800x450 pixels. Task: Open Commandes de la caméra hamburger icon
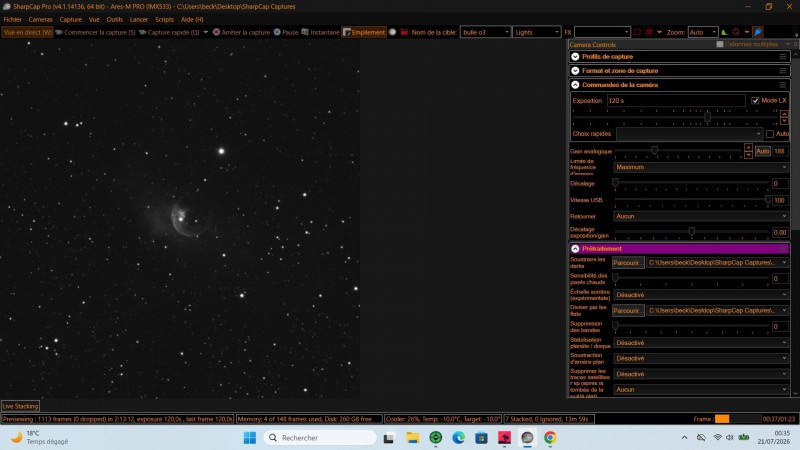(783, 85)
